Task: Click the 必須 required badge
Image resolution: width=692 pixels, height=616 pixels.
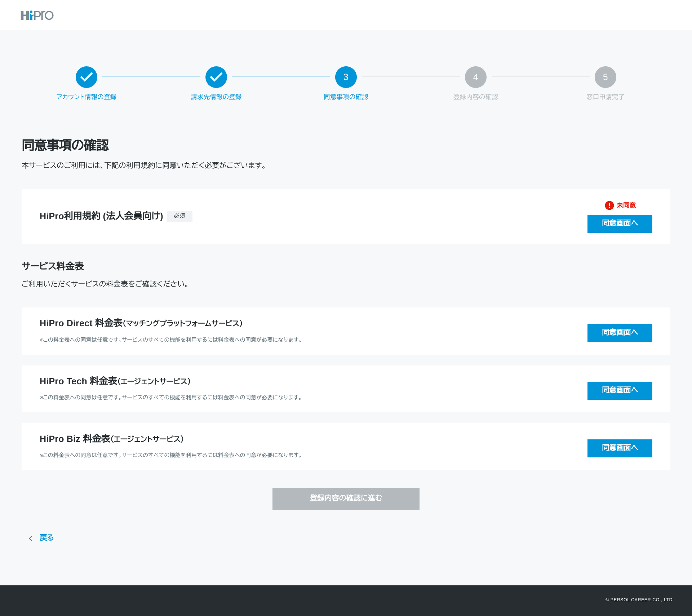Action: pyautogui.click(x=179, y=216)
